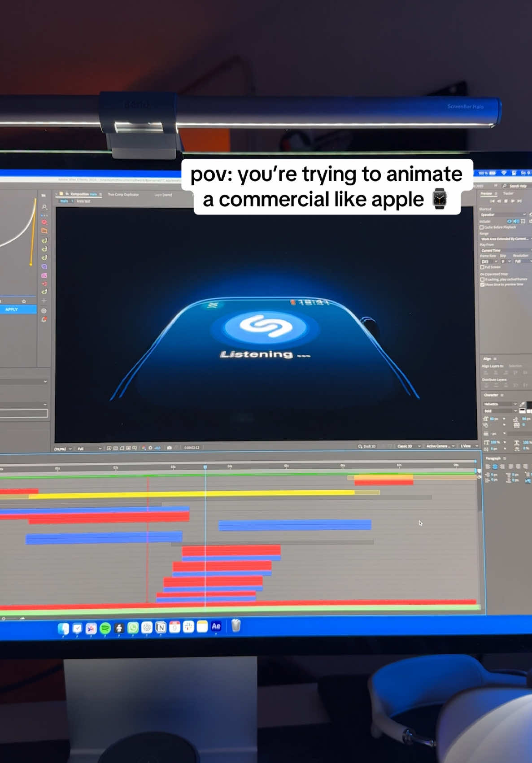Open Slack from the Dock
This screenshot has height=763, width=532.
[188, 627]
